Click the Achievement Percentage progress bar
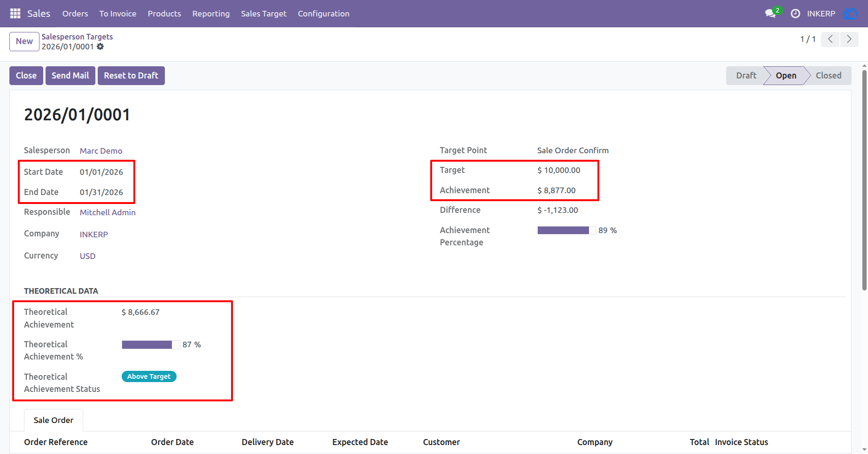The width and height of the screenshot is (868, 454). [x=566, y=230]
